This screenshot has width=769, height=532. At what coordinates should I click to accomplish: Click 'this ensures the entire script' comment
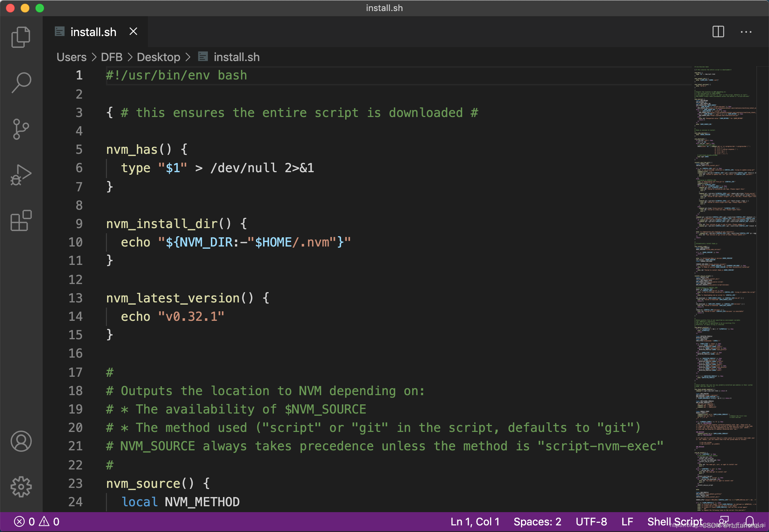(247, 113)
